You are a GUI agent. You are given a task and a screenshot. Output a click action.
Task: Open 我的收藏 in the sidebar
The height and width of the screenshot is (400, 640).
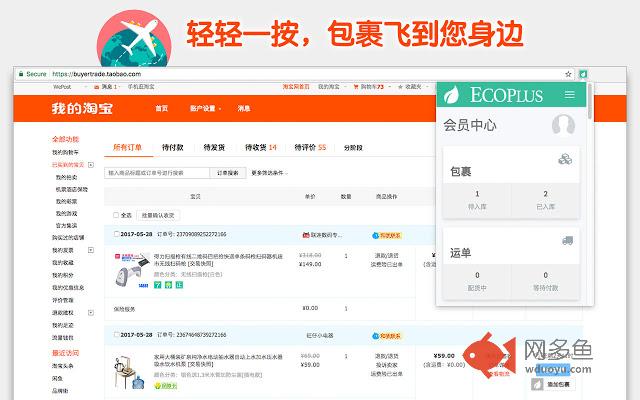tap(63, 262)
